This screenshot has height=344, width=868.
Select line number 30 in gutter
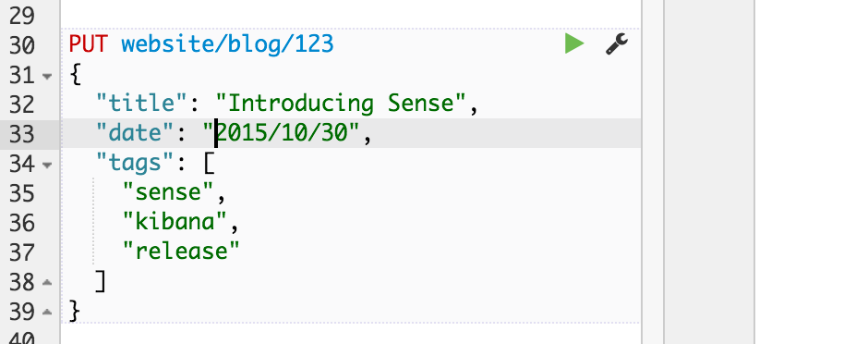click(22, 45)
